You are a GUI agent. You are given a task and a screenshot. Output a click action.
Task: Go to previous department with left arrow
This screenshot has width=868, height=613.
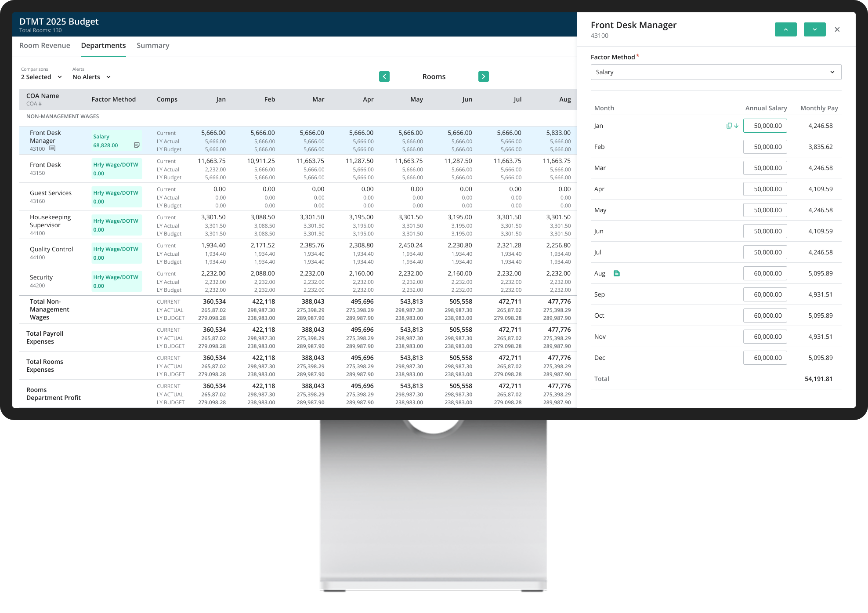coord(384,76)
